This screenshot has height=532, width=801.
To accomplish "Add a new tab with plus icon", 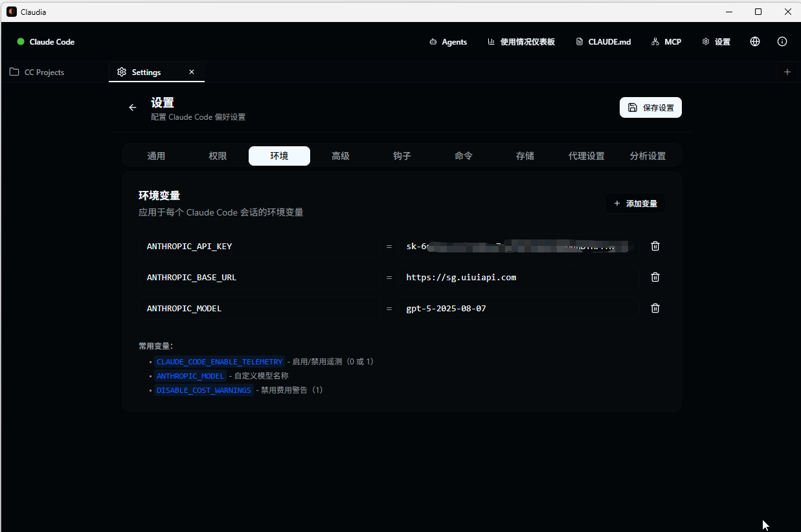I will (787, 72).
